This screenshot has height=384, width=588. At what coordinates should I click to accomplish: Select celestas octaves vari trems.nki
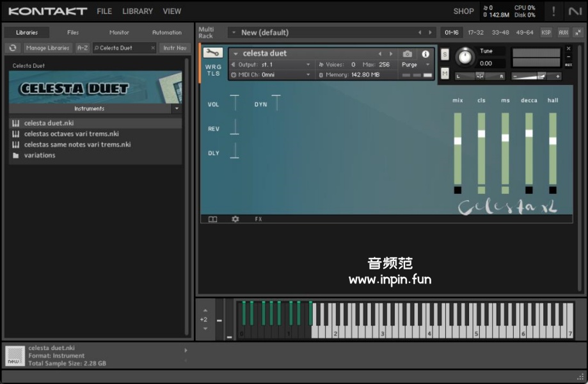71,134
